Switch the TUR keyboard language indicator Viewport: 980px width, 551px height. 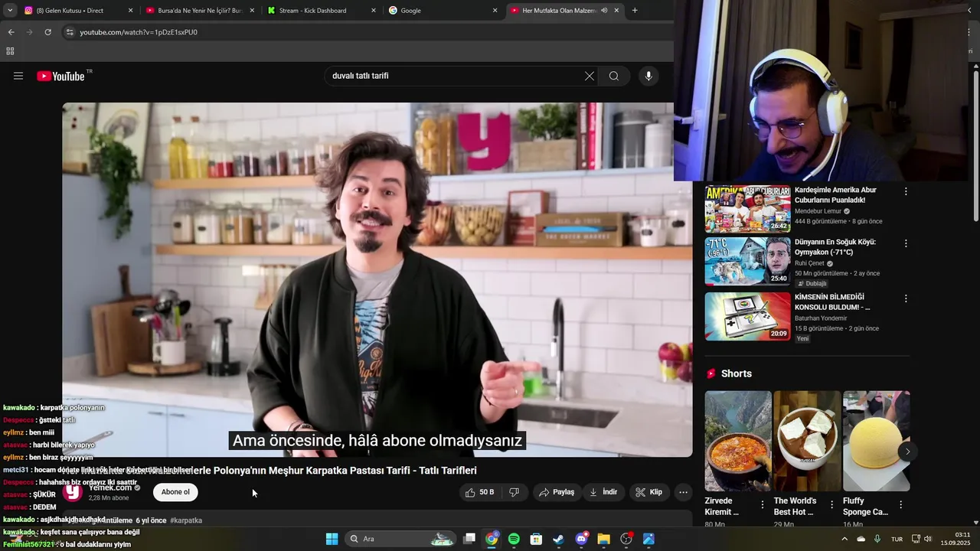(897, 539)
